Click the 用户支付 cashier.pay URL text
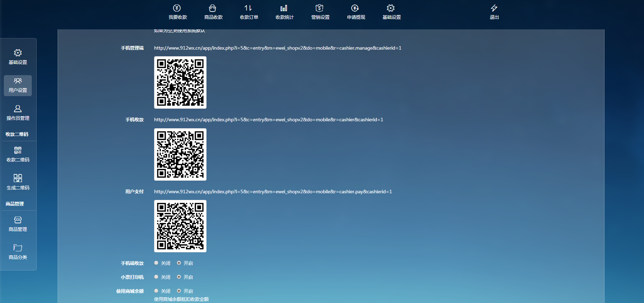644x303 pixels. (273, 192)
